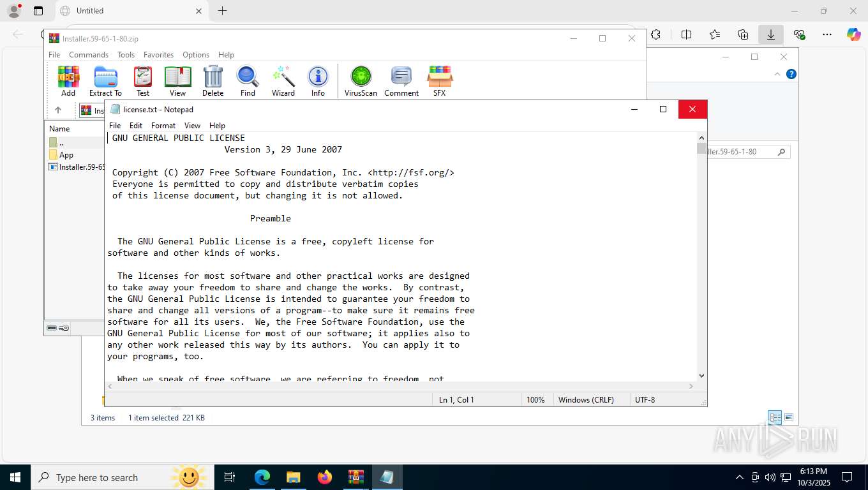Click the Info icon in WinRAR
The image size is (868, 490).
pos(318,81)
